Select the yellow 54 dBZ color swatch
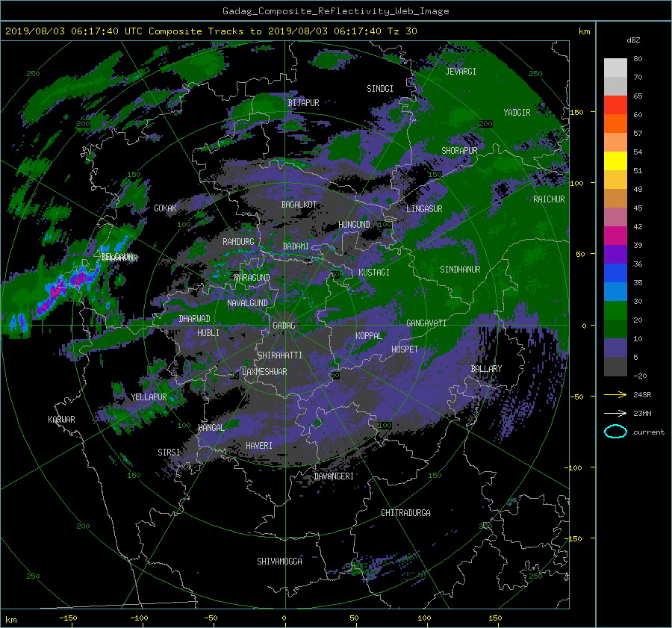Viewport: 672px width, 628px height. coord(615,161)
